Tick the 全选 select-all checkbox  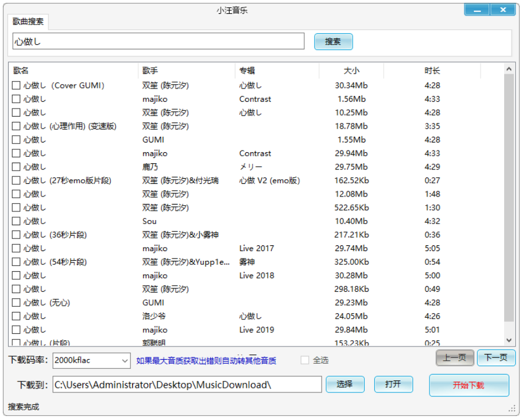(305, 360)
